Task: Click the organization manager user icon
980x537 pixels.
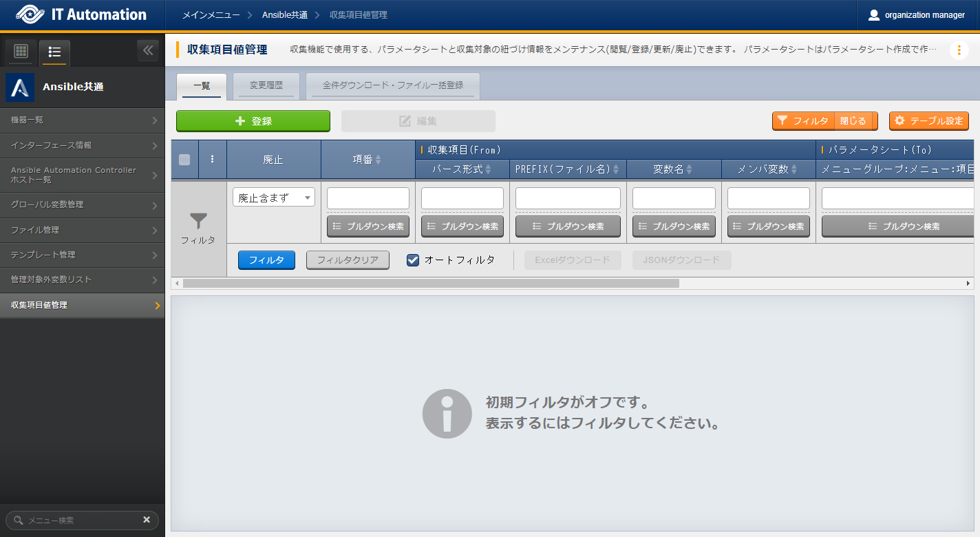Action: point(874,15)
